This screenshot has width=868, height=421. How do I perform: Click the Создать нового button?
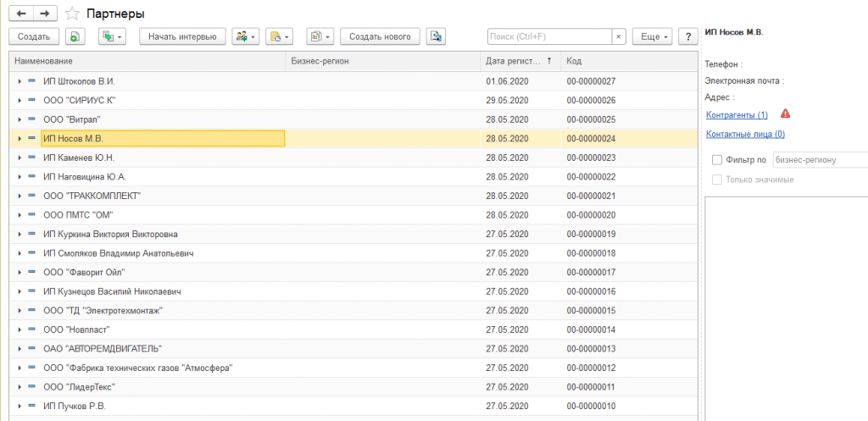click(x=381, y=36)
